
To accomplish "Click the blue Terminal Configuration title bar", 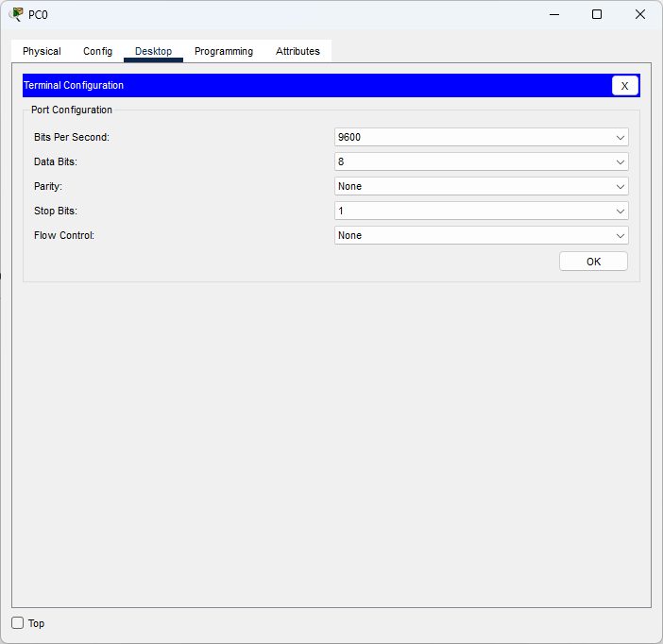I will tap(312, 86).
